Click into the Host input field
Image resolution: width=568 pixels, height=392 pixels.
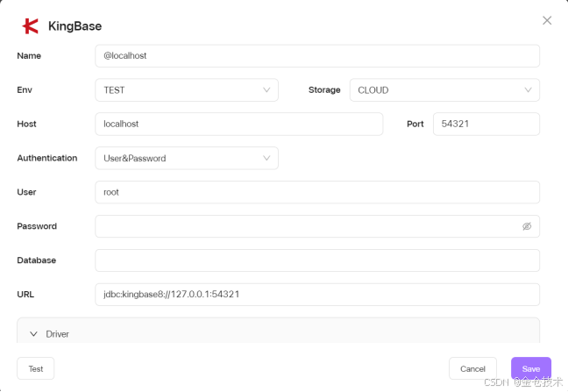[x=238, y=125]
